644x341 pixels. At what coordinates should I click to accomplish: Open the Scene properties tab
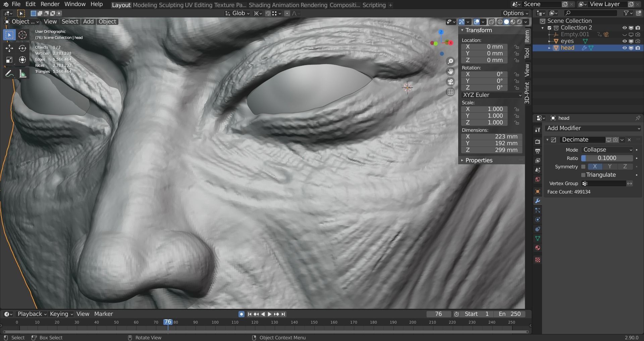538,170
